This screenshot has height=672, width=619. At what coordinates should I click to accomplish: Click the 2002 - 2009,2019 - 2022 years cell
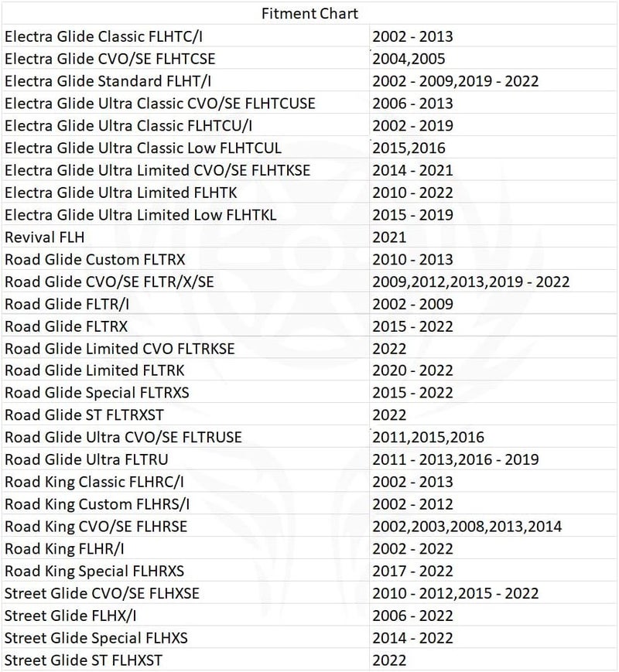point(494,80)
